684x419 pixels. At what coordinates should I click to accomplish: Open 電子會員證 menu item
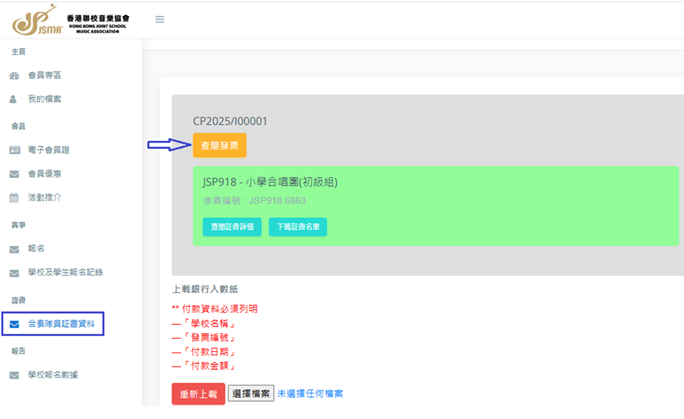coord(48,150)
